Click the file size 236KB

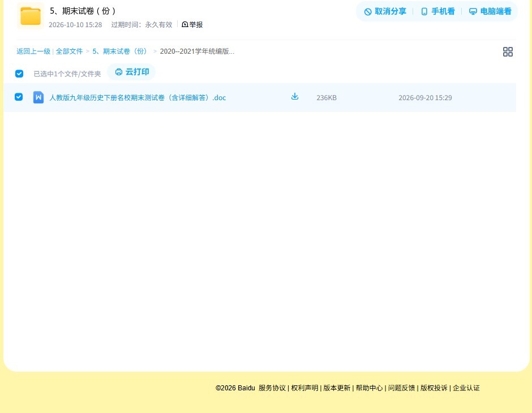(327, 98)
